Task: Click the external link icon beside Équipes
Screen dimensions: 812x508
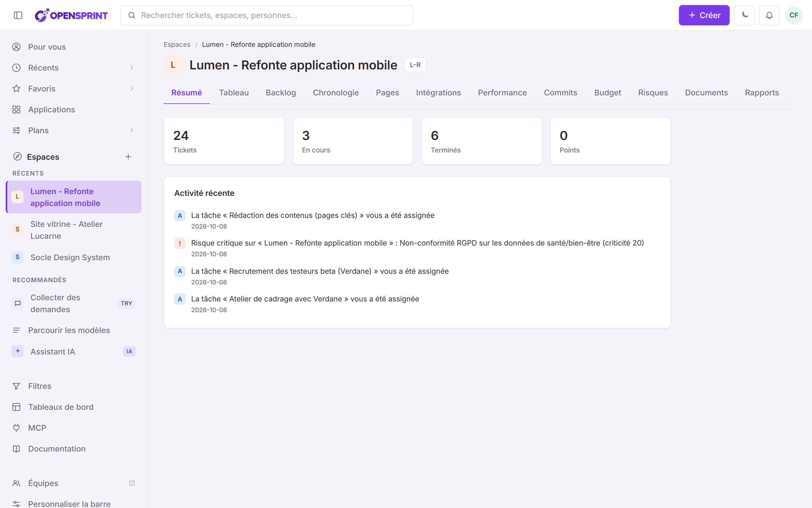Action: (x=132, y=483)
